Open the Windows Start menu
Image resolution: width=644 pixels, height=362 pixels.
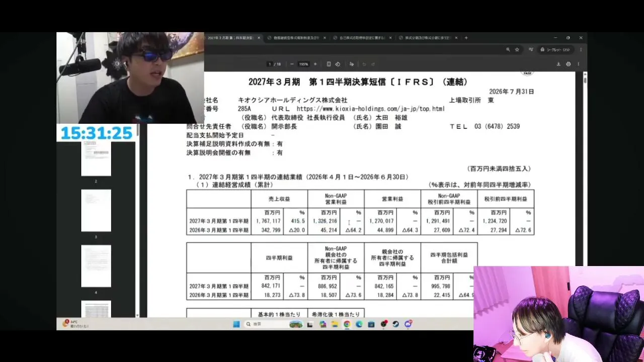(x=236, y=324)
